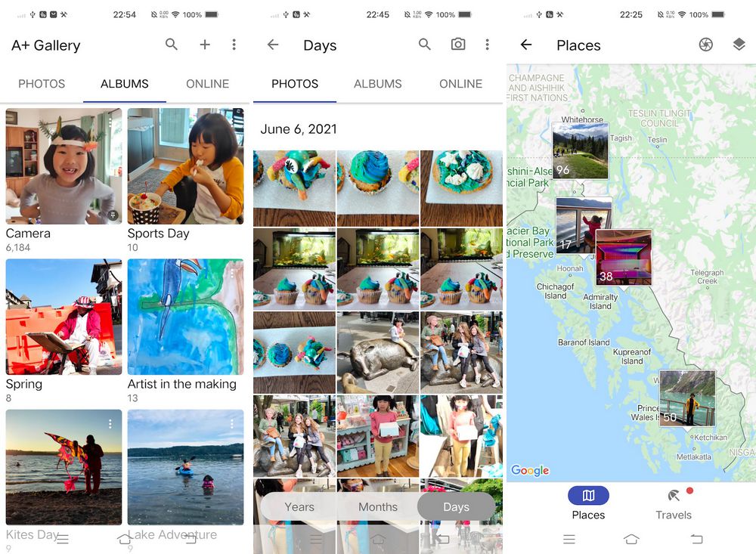
Task: Switch to the PHOTOS tab in A+ Gallery
Action: click(x=42, y=84)
